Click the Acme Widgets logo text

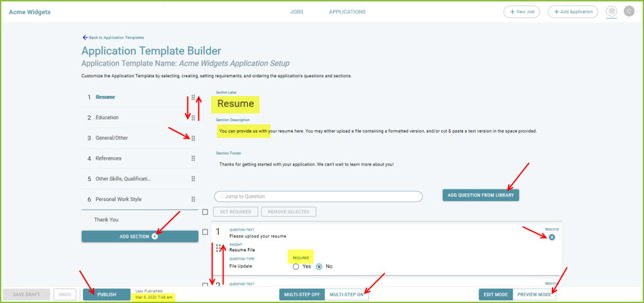tap(30, 12)
